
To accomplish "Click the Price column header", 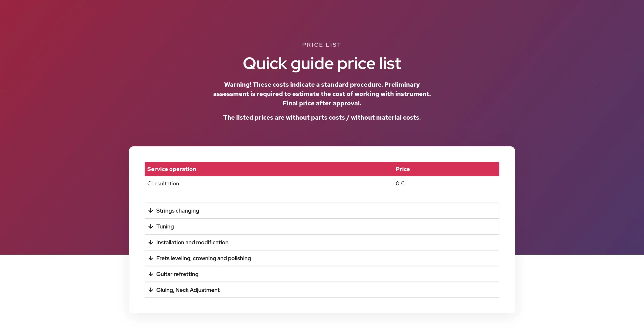I will (x=403, y=169).
